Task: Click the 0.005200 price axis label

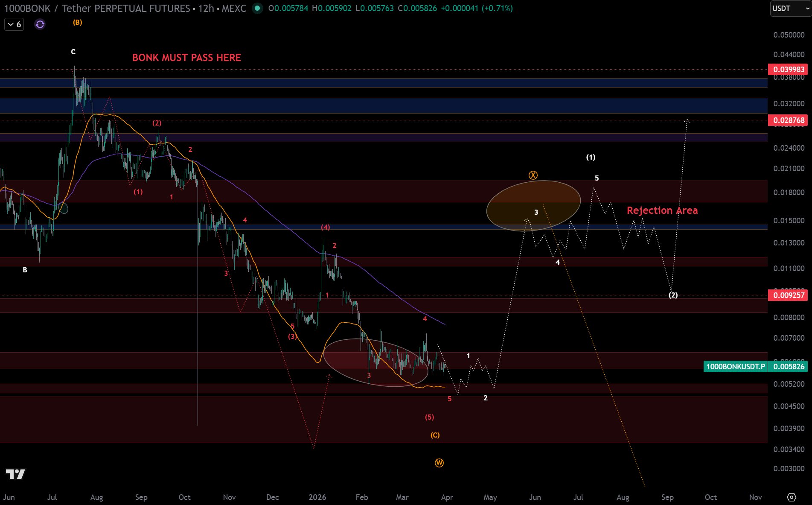Action: click(789, 384)
